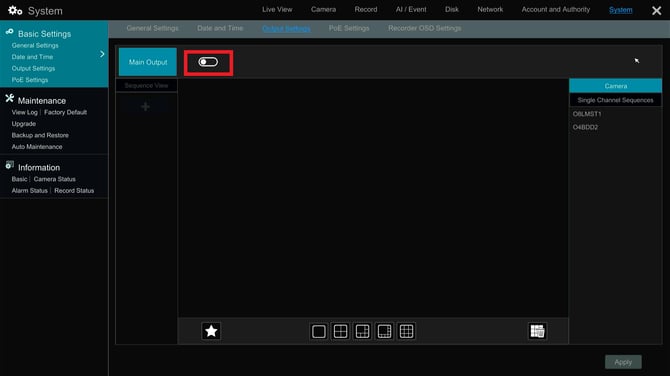Select the eight-screen layout icon

pos(384,332)
